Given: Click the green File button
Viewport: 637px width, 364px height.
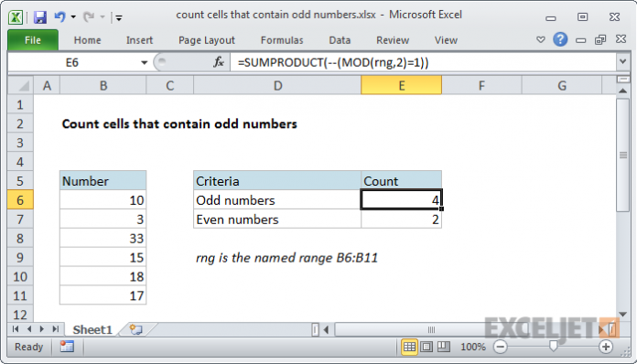Looking at the screenshot, I should pos(33,40).
